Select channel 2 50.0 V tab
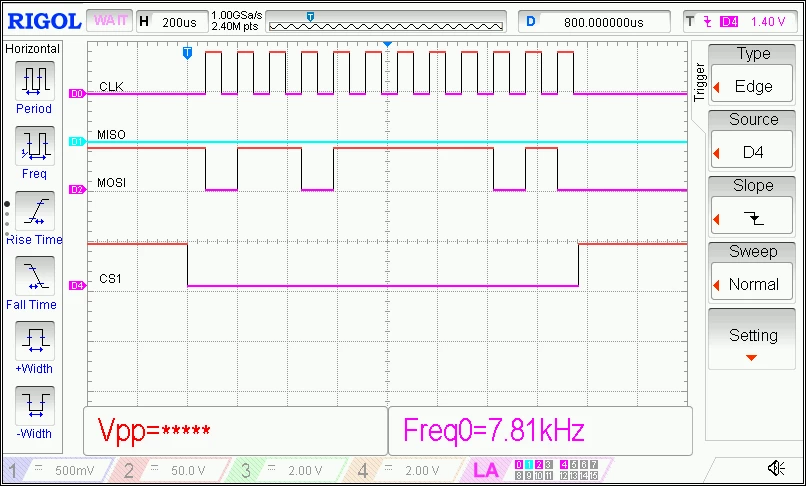This screenshot has width=806, height=486. 173,470
